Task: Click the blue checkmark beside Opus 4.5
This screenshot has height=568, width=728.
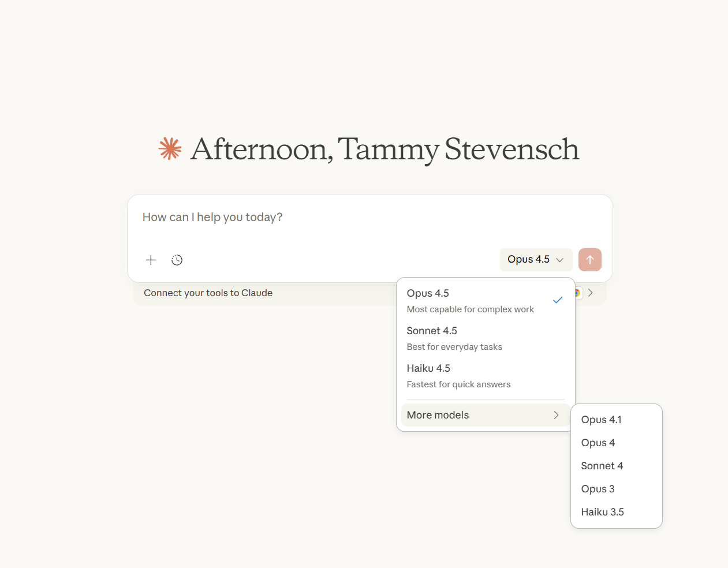Action: pos(558,300)
